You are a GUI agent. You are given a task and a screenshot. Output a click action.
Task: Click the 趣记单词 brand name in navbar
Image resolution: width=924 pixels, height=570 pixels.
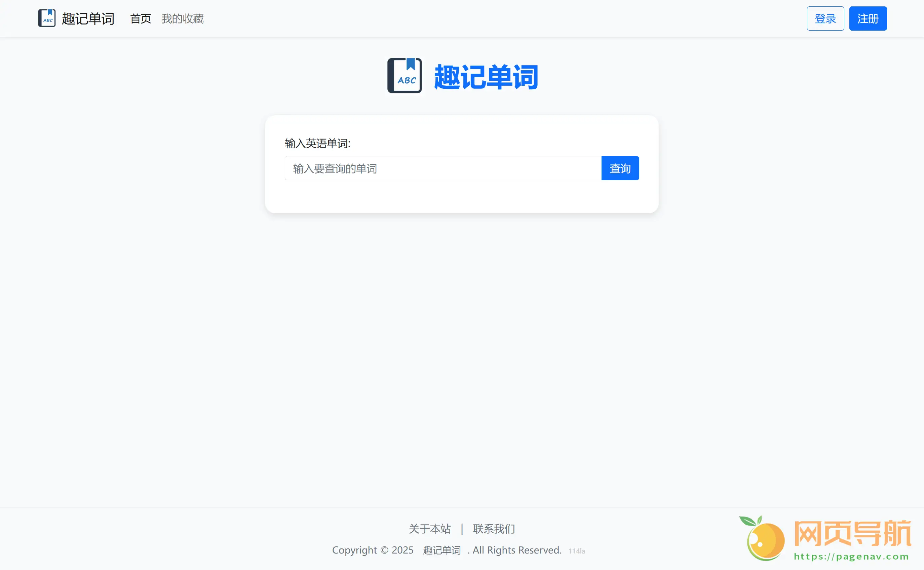(x=88, y=18)
